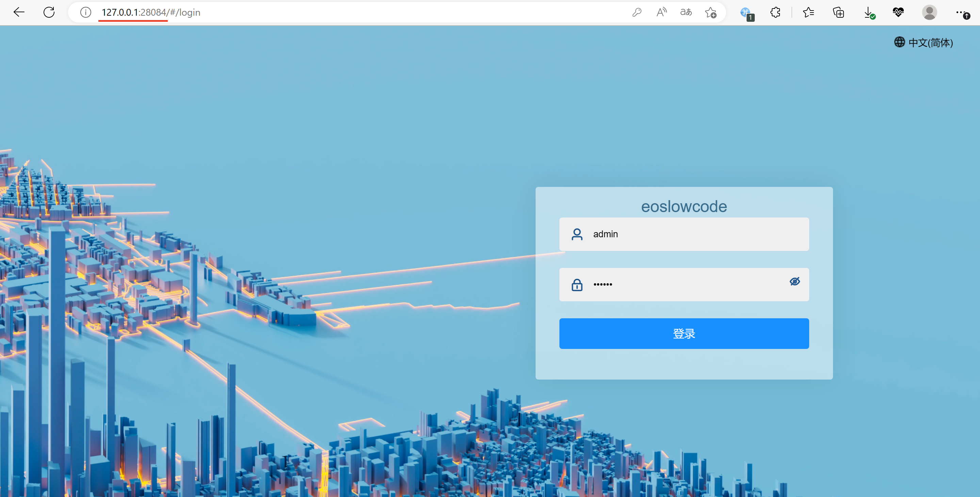Click the address bar URL 127.0.0.1:28084
980x497 pixels.
click(x=151, y=12)
